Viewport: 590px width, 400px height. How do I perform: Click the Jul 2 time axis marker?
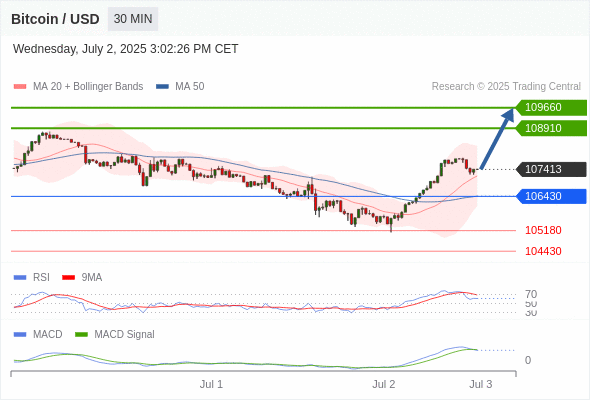(384, 384)
